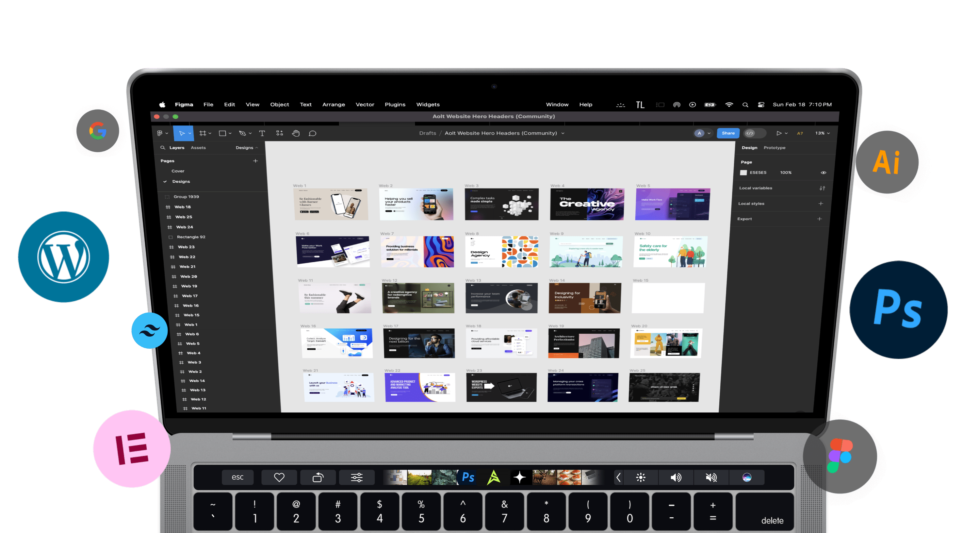Click the blue Share button

tap(728, 133)
